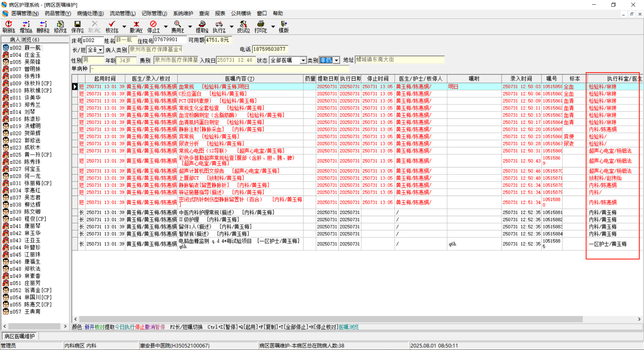The width and height of the screenshot is (644, 350).
Task: Click the 医嘱内容(7) column header
Action: coord(240,79)
